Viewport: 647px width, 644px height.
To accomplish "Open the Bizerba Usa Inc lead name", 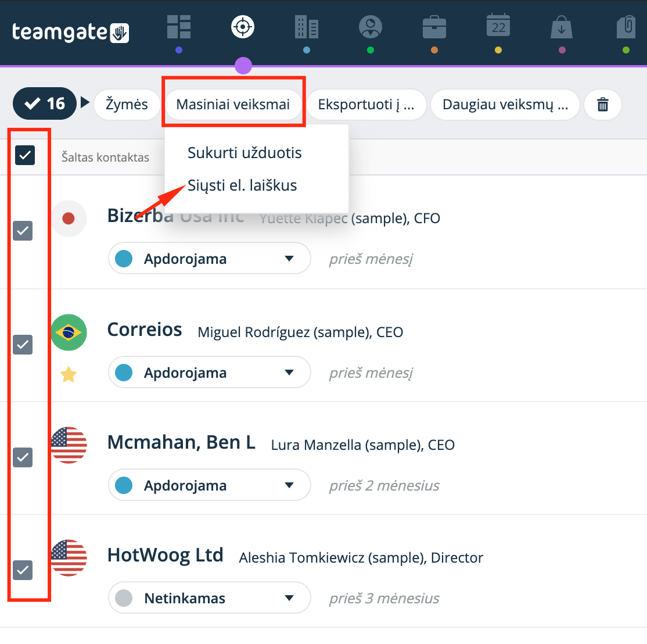I will pos(175,216).
